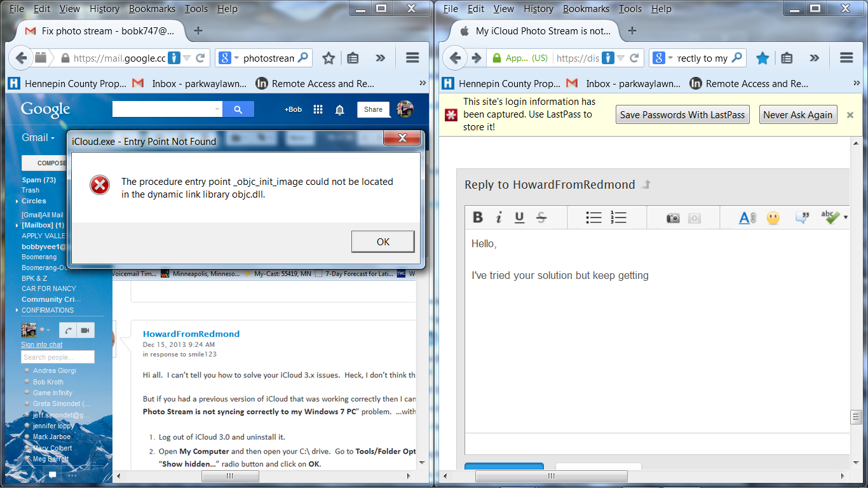Click the vertical scrollbar thumb of the discussion page
This screenshot has height=488, width=868.
[x=856, y=417]
